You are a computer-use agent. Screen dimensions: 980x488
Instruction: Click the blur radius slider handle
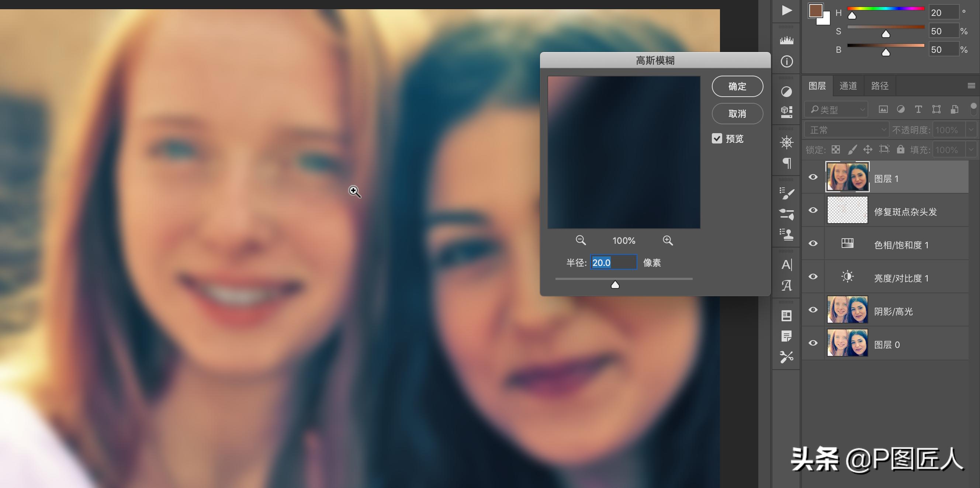[x=615, y=285]
